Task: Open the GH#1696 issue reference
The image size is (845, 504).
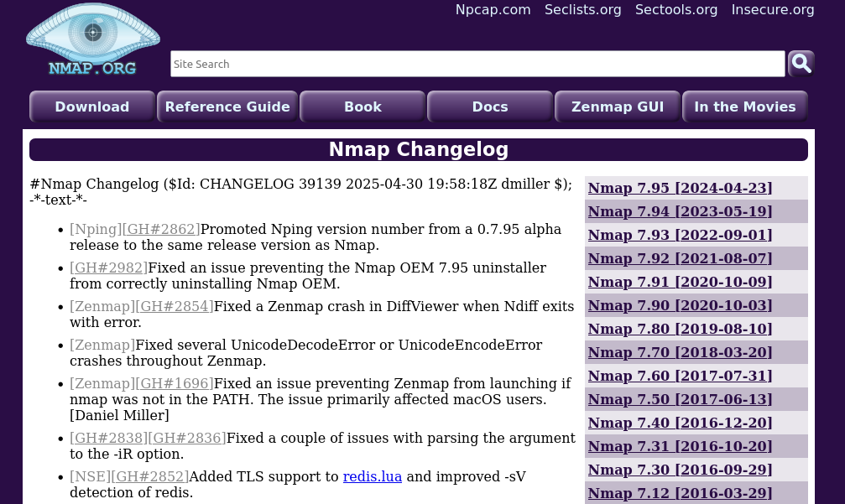Action: (x=175, y=383)
